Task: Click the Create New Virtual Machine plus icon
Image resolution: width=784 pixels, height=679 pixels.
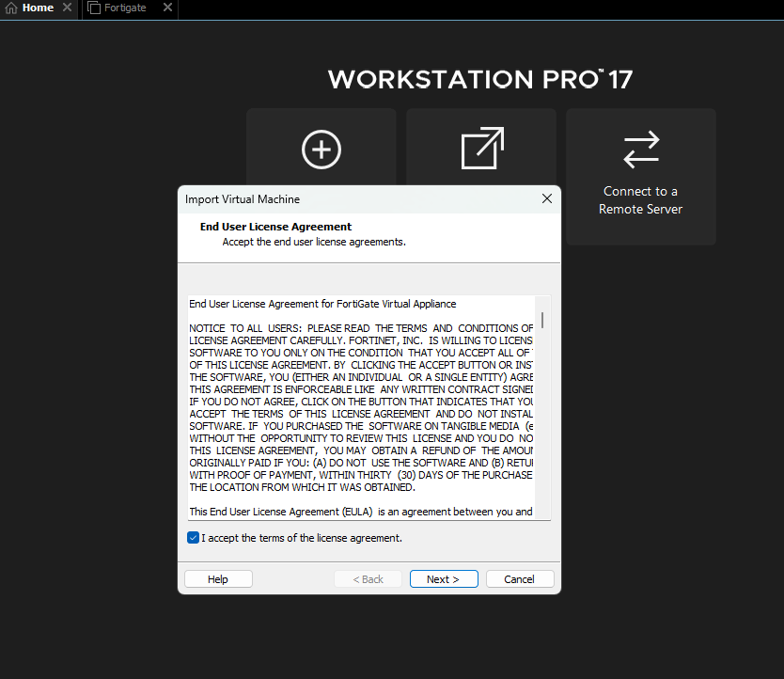Action: [x=321, y=150]
